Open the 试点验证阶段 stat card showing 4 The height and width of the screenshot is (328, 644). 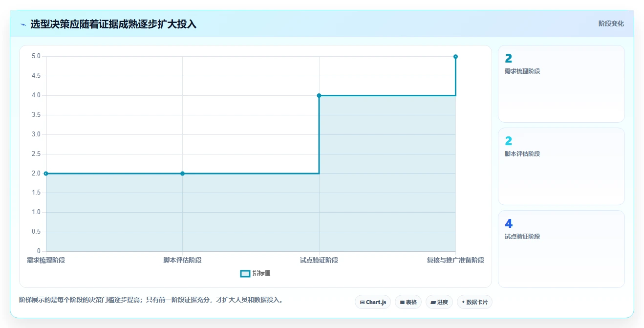561,249
